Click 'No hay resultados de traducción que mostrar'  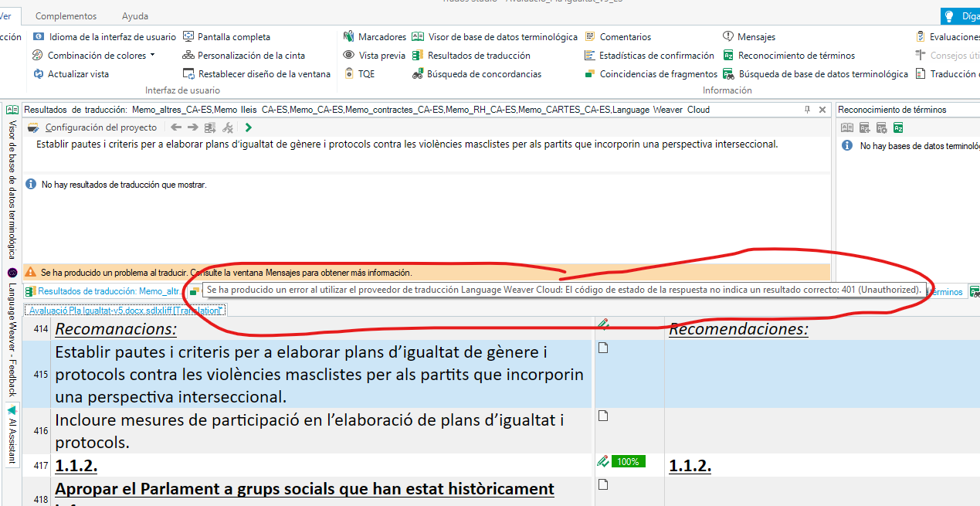point(124,185)
